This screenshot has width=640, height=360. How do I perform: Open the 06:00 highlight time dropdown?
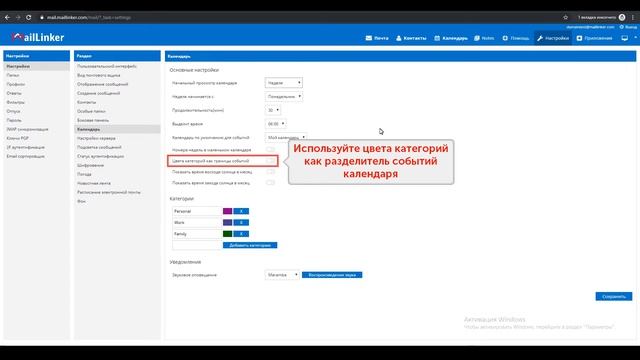click(276, 124)
